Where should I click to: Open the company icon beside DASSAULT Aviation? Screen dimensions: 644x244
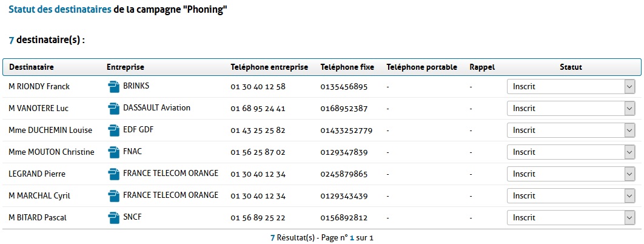[x=113, y=109]
